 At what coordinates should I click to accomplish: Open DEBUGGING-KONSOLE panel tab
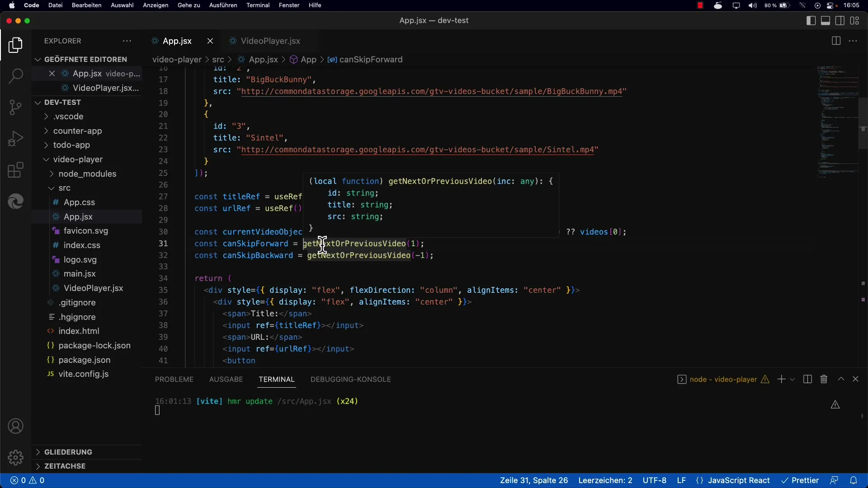(351, 379)
